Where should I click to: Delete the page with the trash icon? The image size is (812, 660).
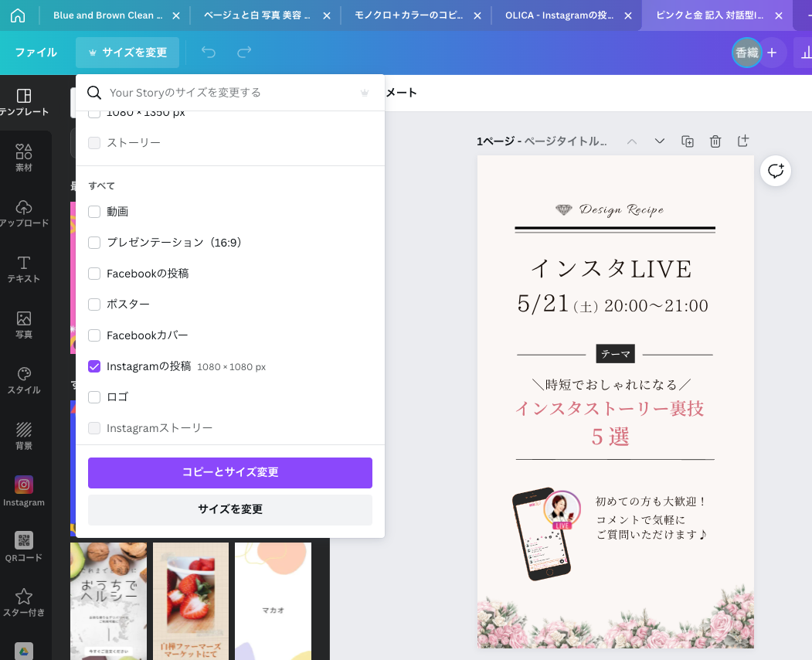pyautogui.click(x=715, y=141)
